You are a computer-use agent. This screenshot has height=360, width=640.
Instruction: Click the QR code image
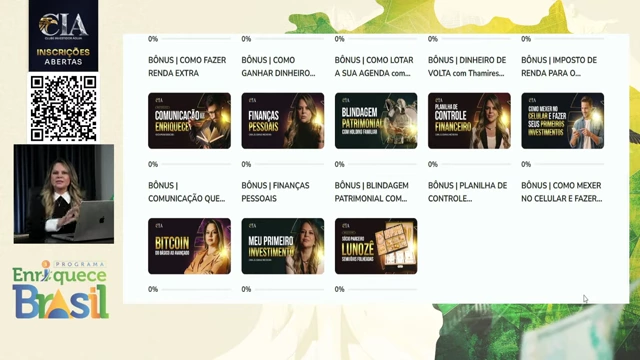point(63,108)
